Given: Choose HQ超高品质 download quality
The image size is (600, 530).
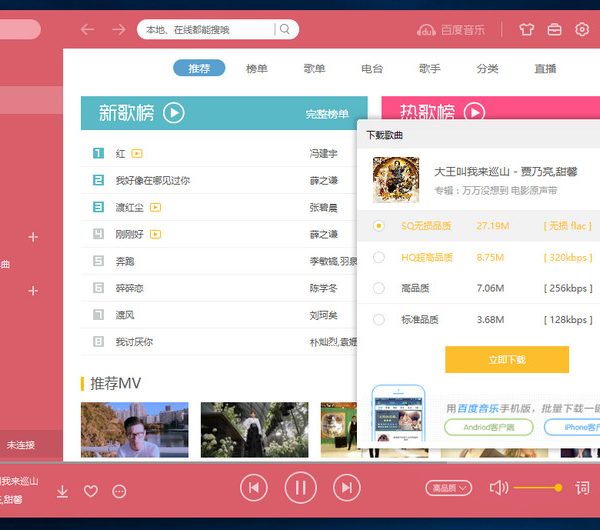Looking at the screenshot, I should click(x=379, y=257).
